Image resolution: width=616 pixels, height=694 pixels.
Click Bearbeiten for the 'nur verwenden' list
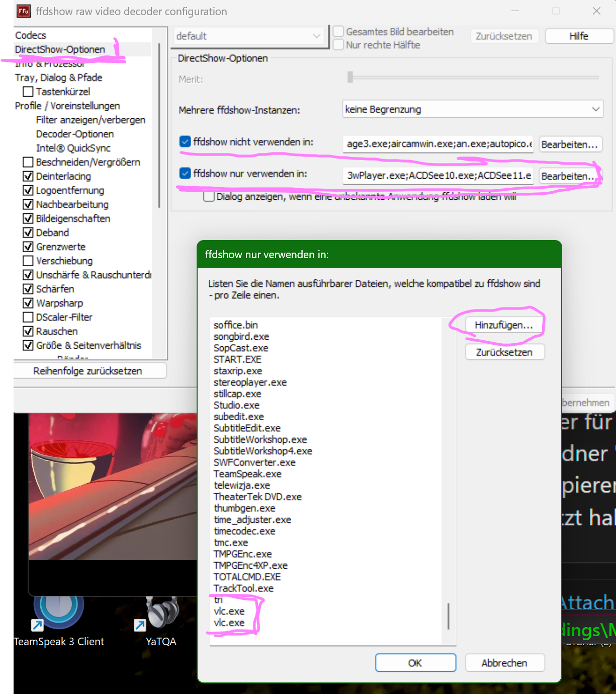click(570, 176)
